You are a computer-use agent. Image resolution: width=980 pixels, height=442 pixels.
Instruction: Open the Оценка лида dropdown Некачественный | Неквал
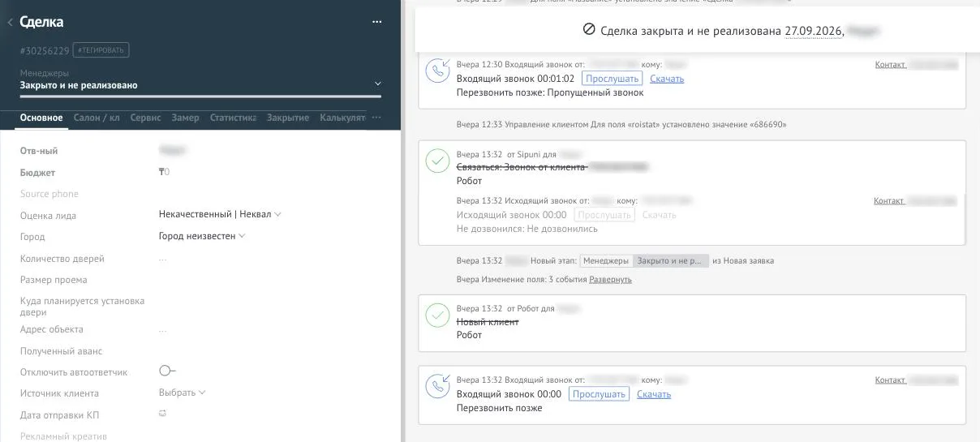[220, 215]
